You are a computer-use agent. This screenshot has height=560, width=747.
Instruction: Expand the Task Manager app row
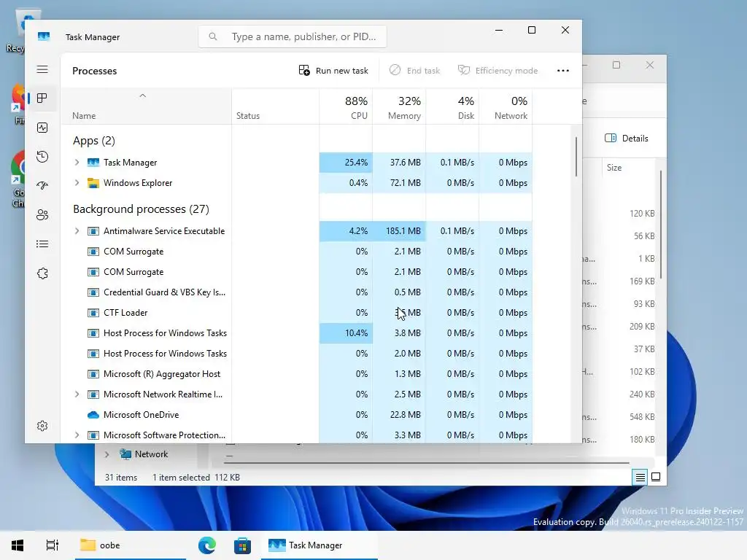coord(77,163)
